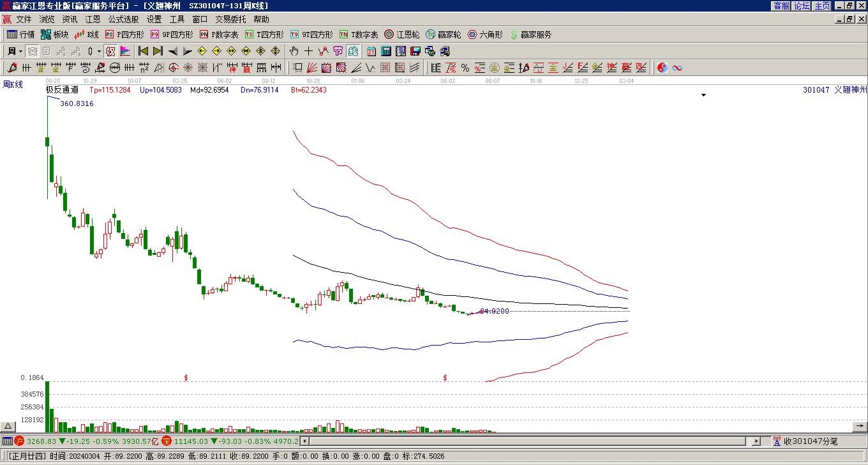This screenshot has height=465, width=868.
Task: Click the red floppy disk save icon
Action: (x=415, y=51)
